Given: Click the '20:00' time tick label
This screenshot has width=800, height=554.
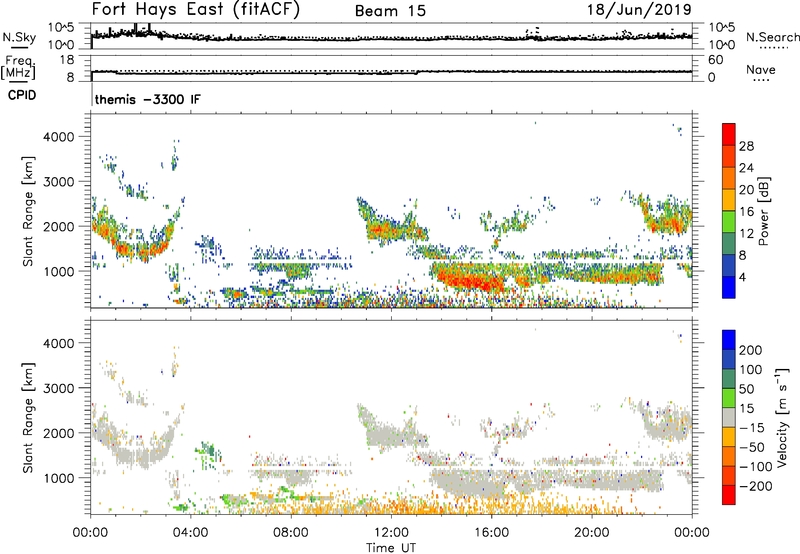Looking at the screenshot, I should pos(591,533).
